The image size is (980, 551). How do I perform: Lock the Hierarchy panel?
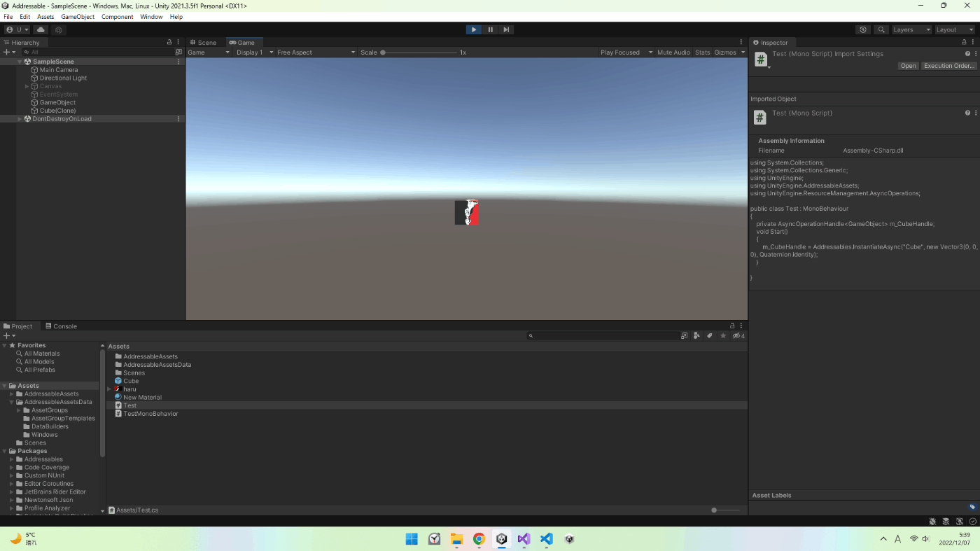pos(169,43)
